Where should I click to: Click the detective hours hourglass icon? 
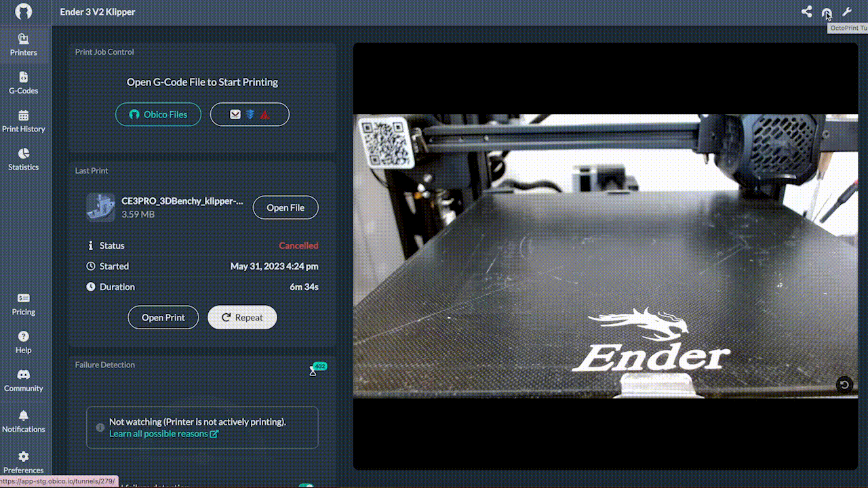(x=313, y=371)
